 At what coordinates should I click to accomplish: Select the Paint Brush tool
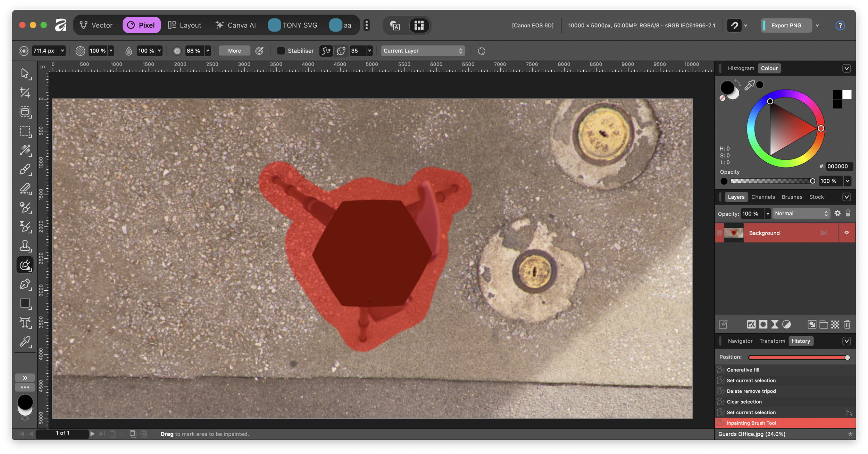pyautogui.click(x=25, y=169)
